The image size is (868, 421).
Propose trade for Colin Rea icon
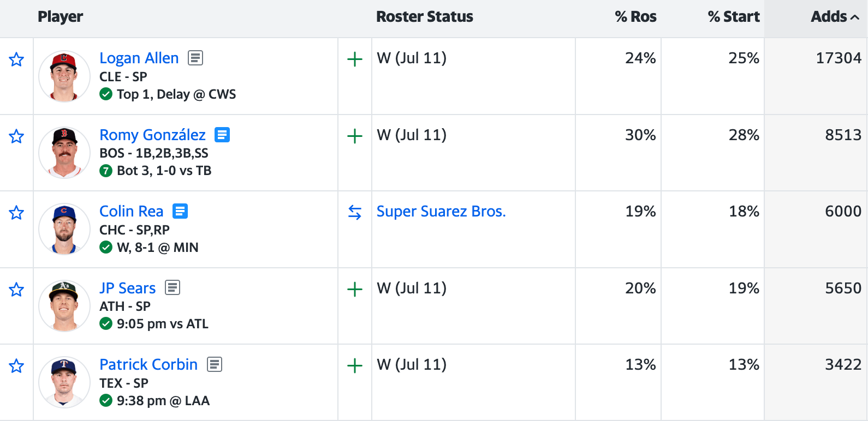click(x=355, y=212)
